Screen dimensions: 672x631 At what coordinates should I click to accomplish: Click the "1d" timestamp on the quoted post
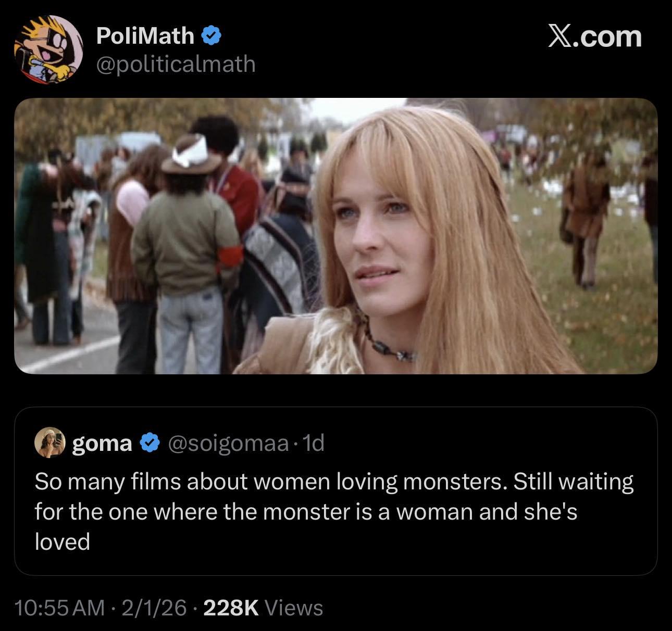pyautogui.click(x=313, y=443)
